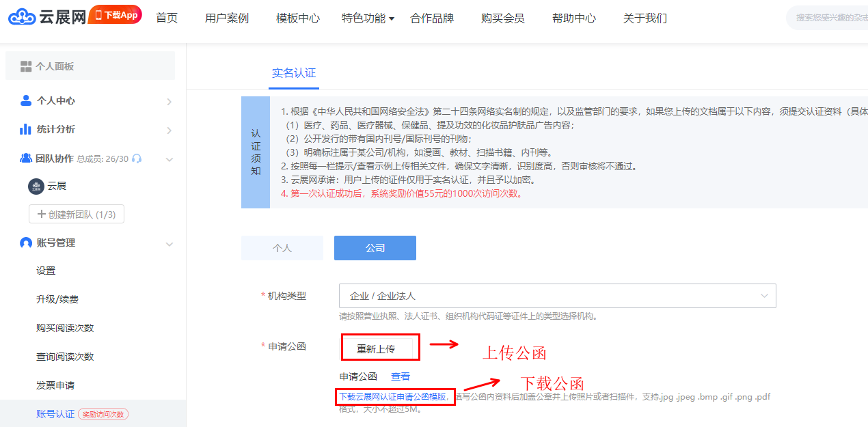Click the 总成员: 26/30 member count
The image size is (868, 427).
coord(103,159)
